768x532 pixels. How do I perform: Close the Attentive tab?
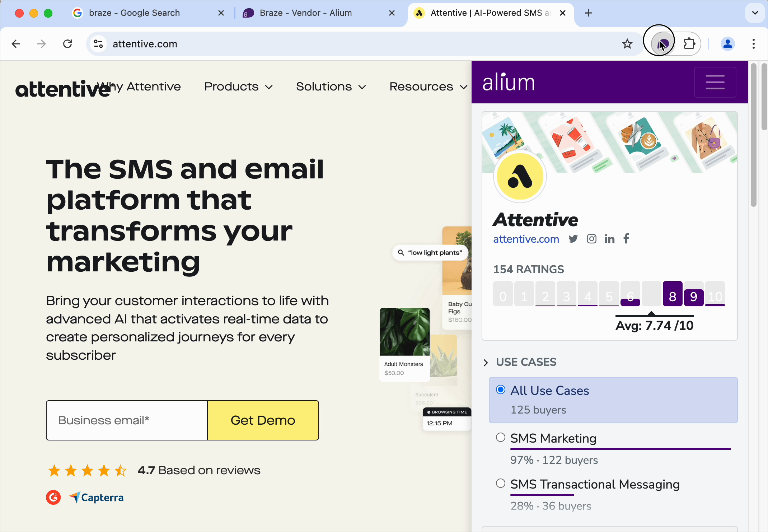(563, 13)
